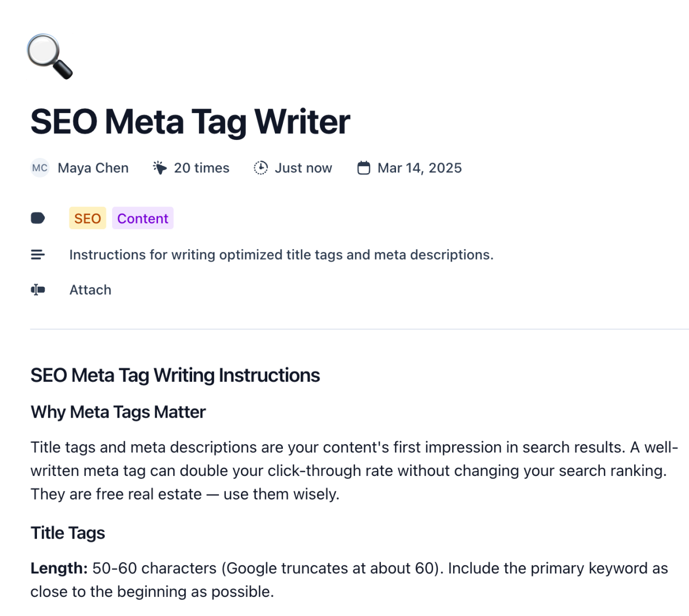Click the Just now timestamp
The width and height of the screenshot is (689, 616).
[x=303, y=167]
